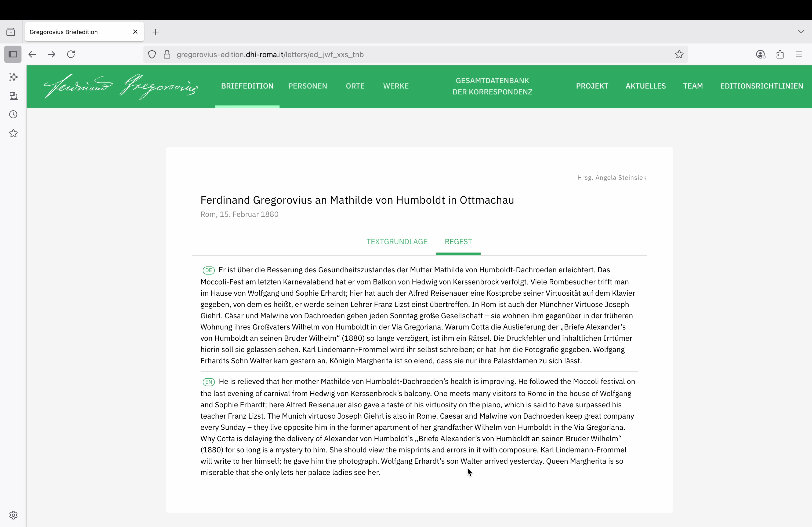Open the EDITIONSRICHTLINIEN menu item
This screenshot has height=527, width=812.
(762, 86)
